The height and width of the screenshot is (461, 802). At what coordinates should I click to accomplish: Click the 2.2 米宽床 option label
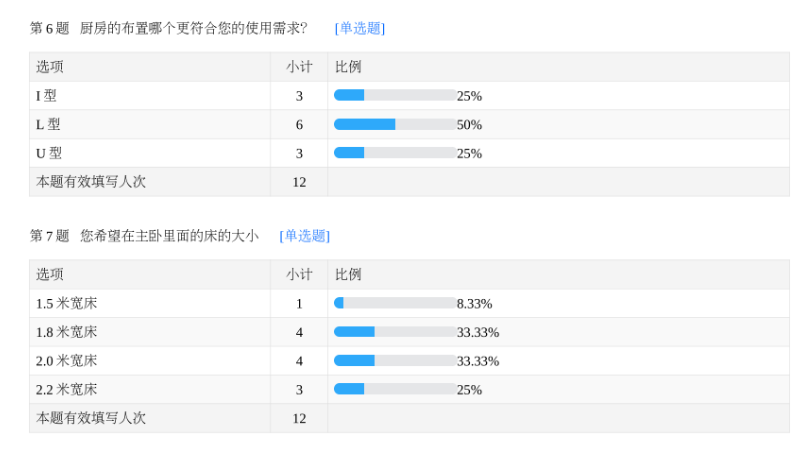[66, 389]
